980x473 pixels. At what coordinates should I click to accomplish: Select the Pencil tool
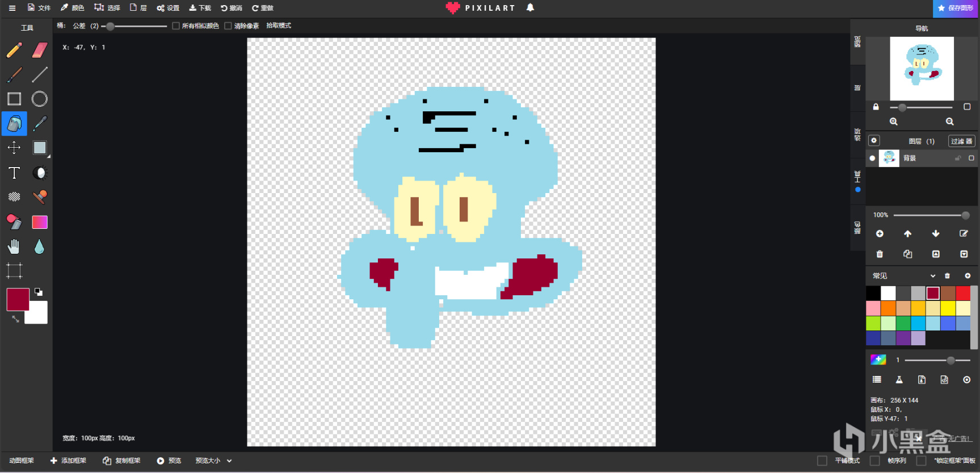point(14,50)
